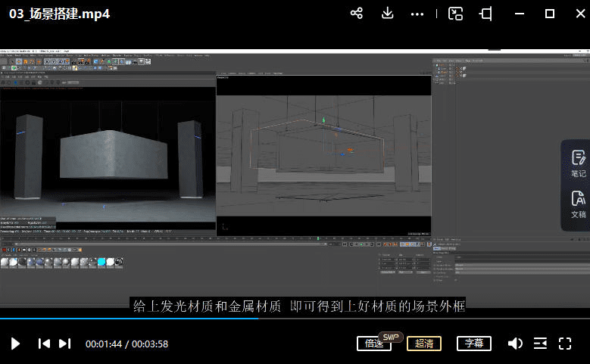The width and height of the screenshot is (590, 364).
Task: Select the first material in material manager
Action: coord(5,262)
